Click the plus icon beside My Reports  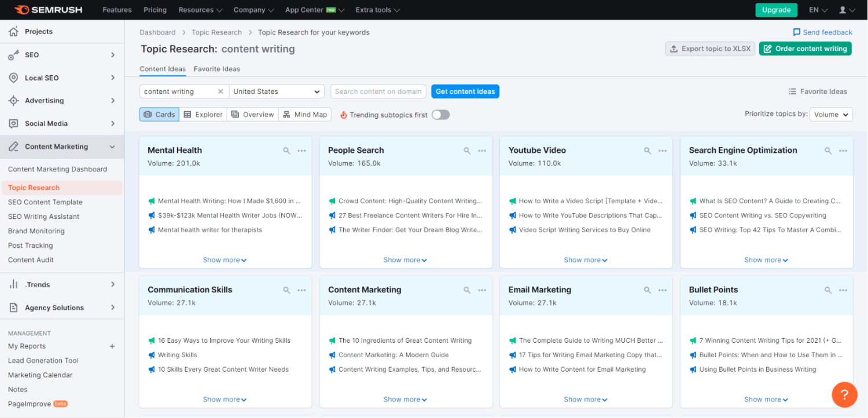(112, 346)
